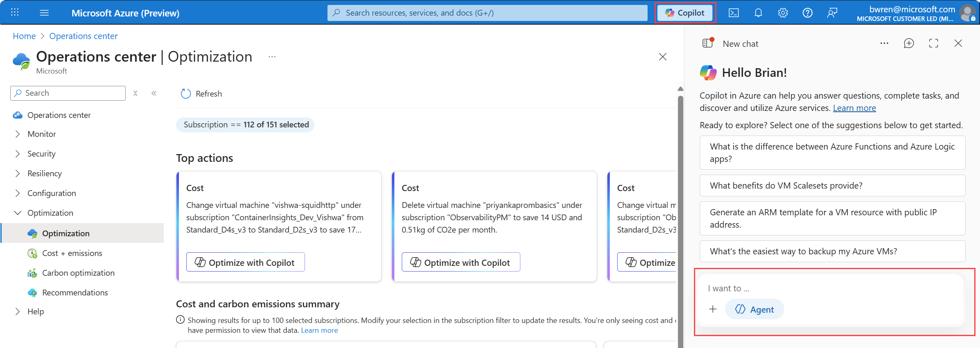Open the help question mark icon
The height and width of the screenshot is (348, 980).
tap(807, 13)
